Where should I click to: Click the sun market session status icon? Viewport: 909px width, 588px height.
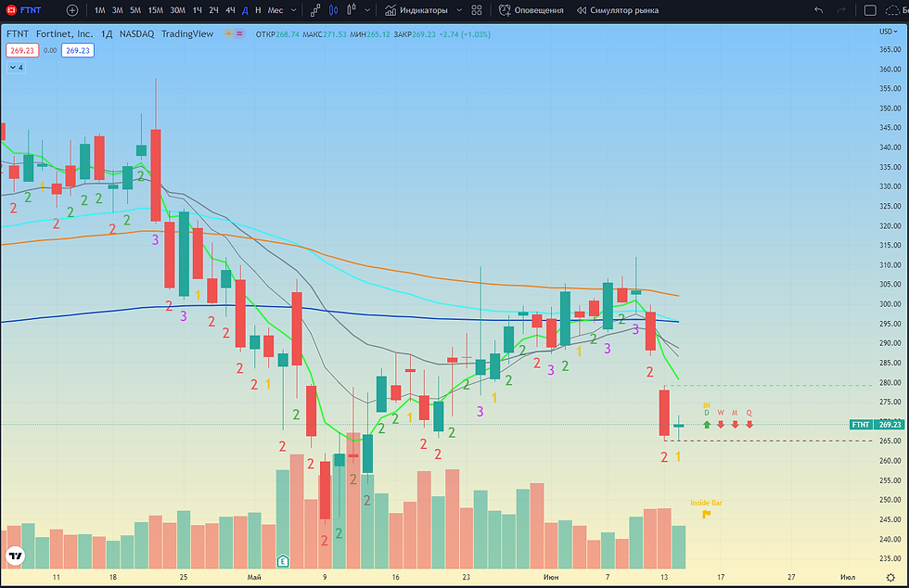[x=228, y=33]
